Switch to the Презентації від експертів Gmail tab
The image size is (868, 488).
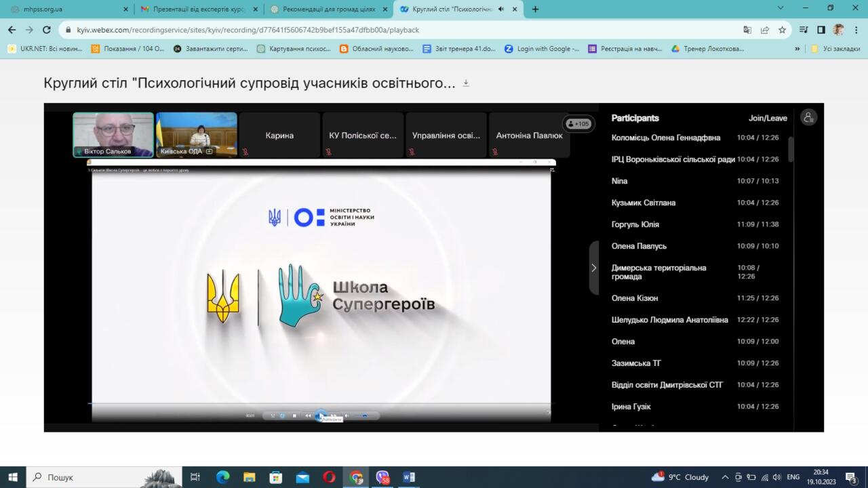tap(199, 9)
